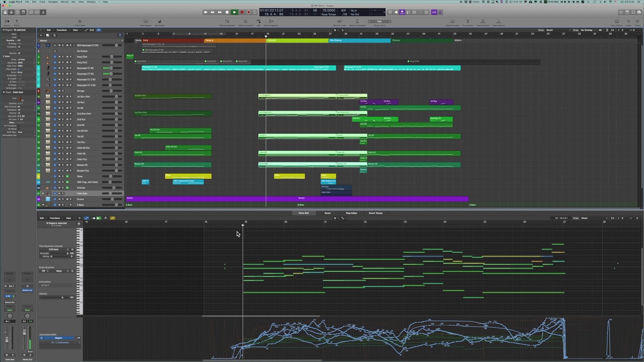
Task: Collapse Region: 10 selected disclosure triangle
Action: tap(4, 30)
